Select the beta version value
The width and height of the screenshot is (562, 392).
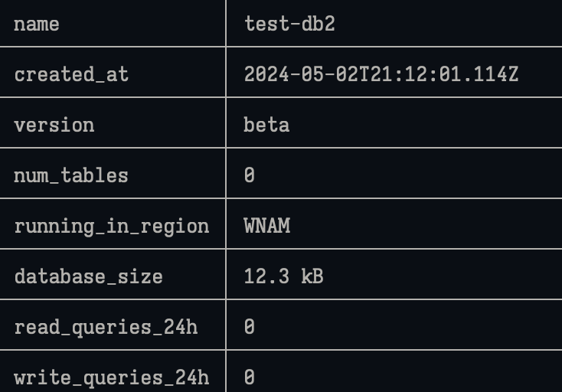pos(266,125)
